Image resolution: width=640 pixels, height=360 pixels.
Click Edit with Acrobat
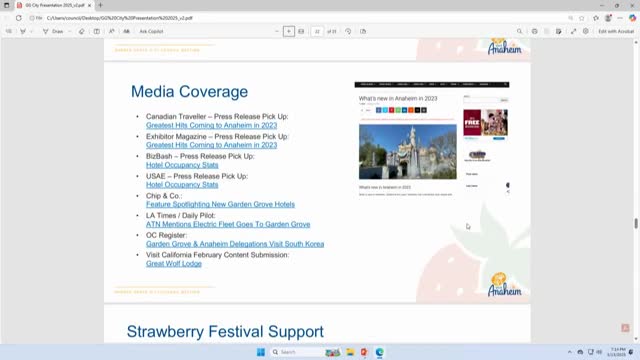tap(616, 31)
